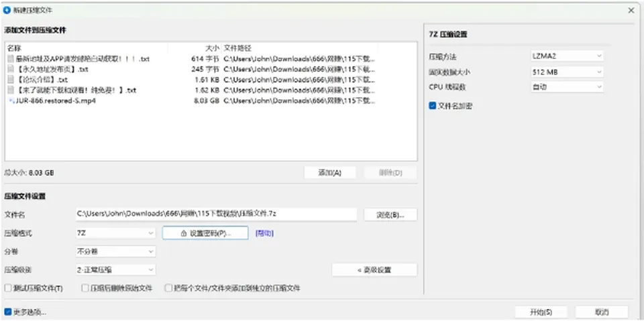Close the new archive dialog window
Viewport: 644px width, 321px height.
click(x=631, y=10)
